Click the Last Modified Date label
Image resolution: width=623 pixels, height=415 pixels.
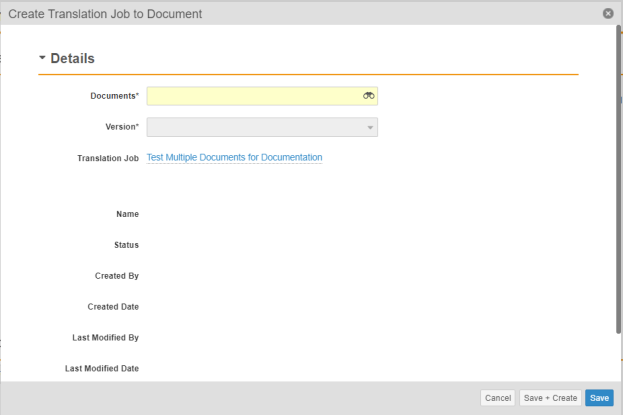[x=102, y=368]
